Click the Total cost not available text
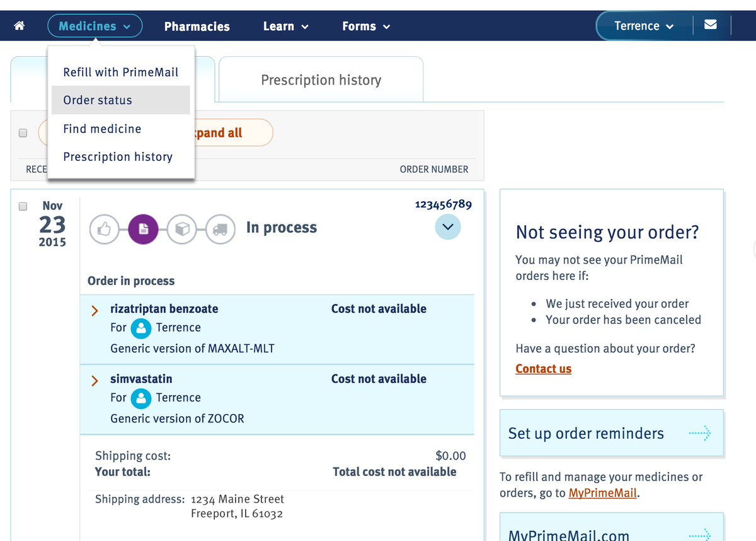The width and height of the screenshot is (756, 541). pyautogui.click(x=394, y=472)
